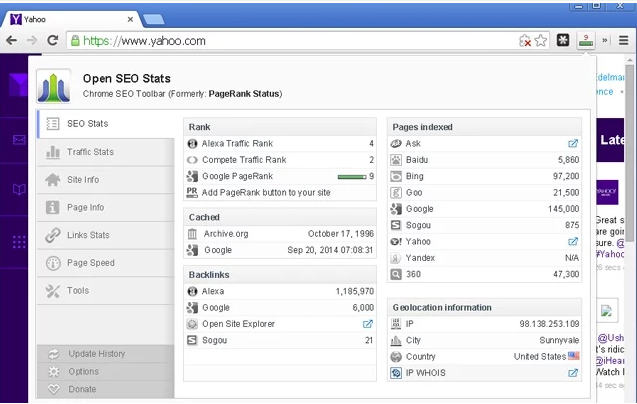The height and width of the screenshot is (404, 637).
Task: Click Alexa backlinks value 1,185,970
Action: coord(355,291)
